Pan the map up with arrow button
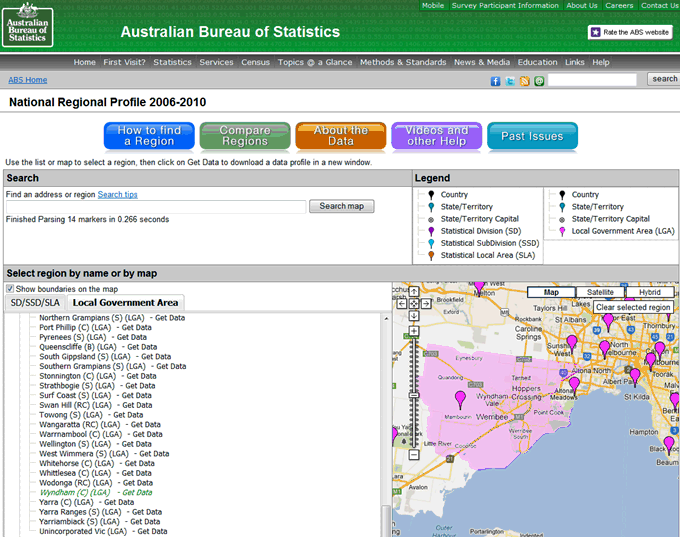The width and height of the screenshot is (680, 537). click(x=414, y=292)
